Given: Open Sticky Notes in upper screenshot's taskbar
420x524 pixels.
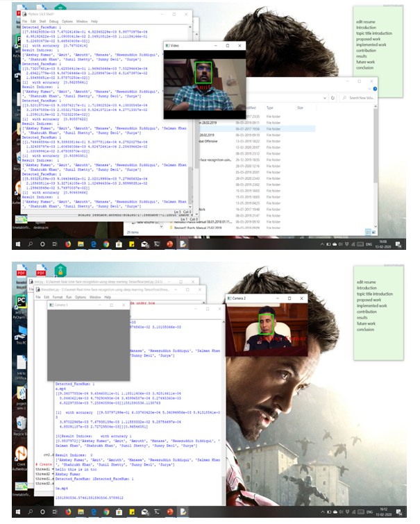Looking at the screenshot, I should pyautogui.click(x=132, y=244).
